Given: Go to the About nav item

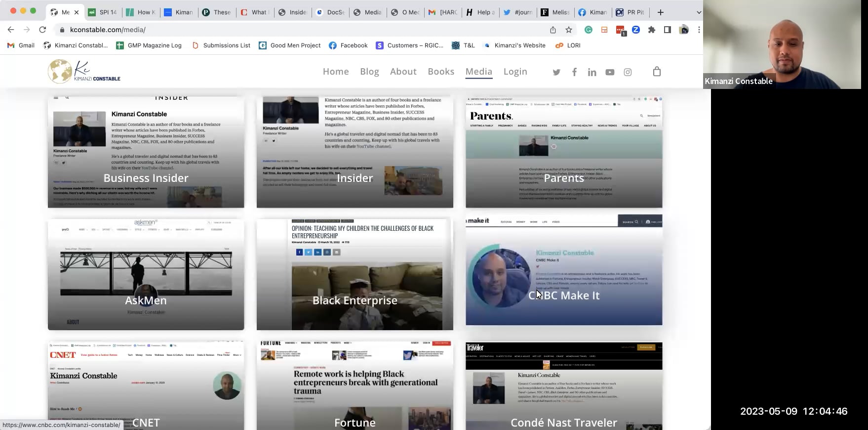Looking at the screenshot, I should (403, 72).
